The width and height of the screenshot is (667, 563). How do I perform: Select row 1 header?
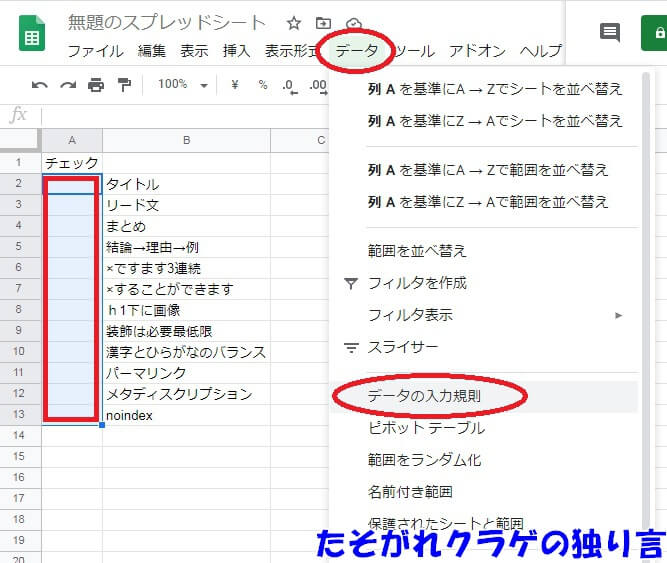[x=20, y=162]
